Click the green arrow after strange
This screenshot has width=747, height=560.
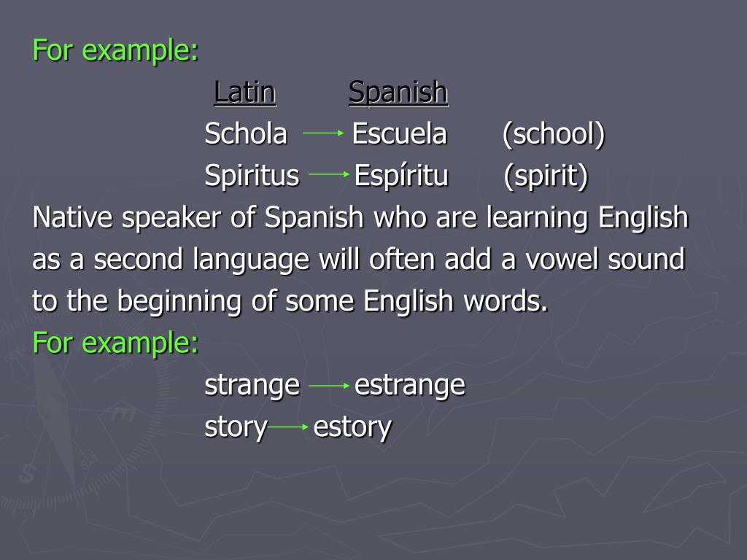(329, 385)
